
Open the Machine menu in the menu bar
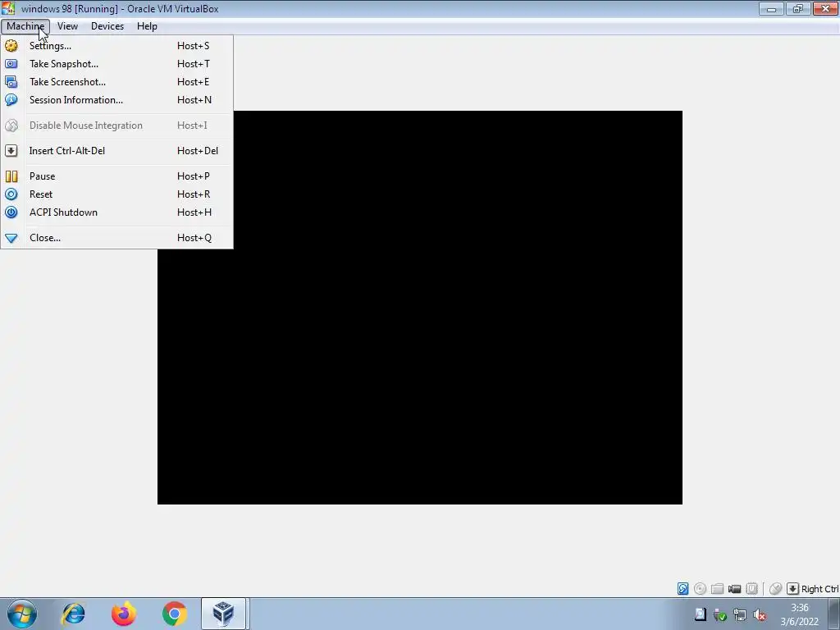(25, 26)
